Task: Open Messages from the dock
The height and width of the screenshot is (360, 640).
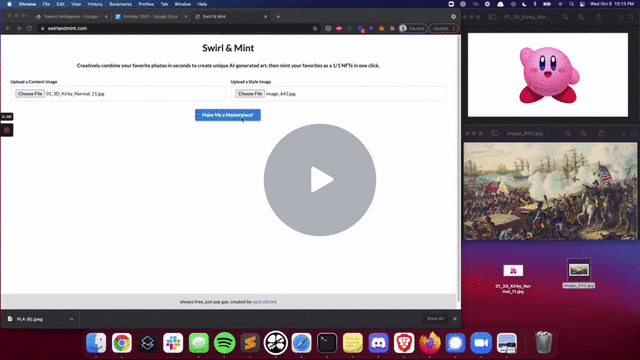Action: [199, 342]
